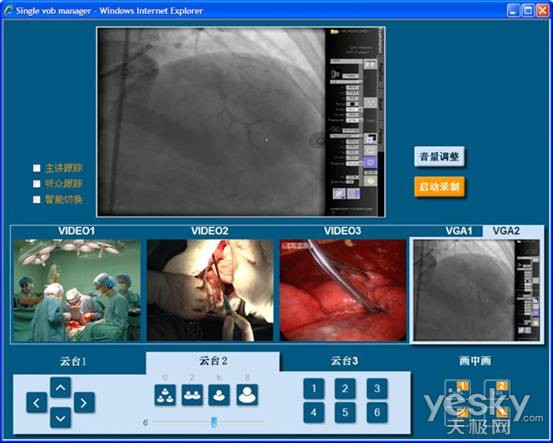The height and width of the screenshot is (443, 553).
Task: Recall camera preset position 5
Action: pyautogui.click(x=345, y=412)
